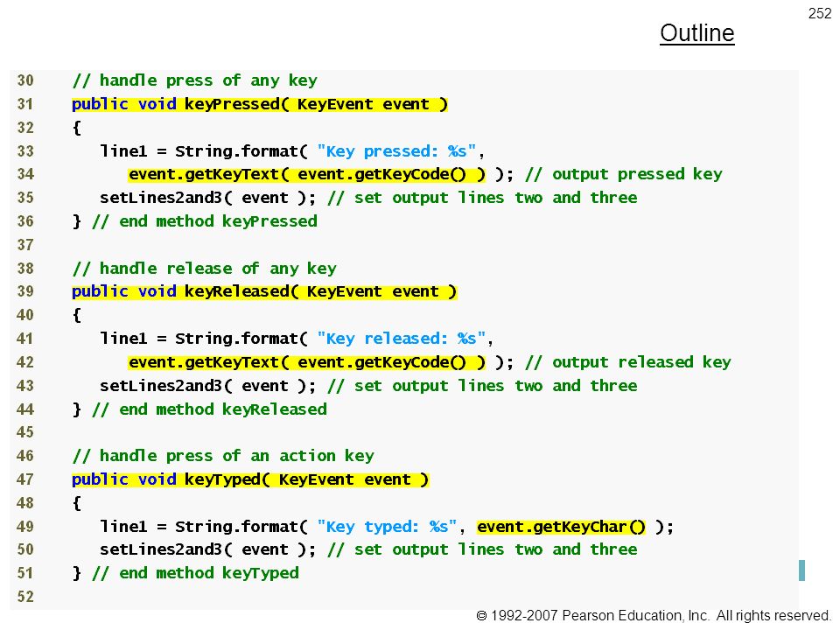
Task: Click the page number 252
Action: [x=820, y=13]
